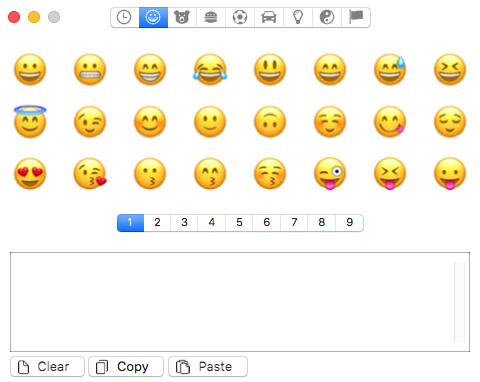This screenshot has height=382, width=480.
Task: Insert the face savoring food emoji
Action: pyautogui.click(x=390, y=122)
